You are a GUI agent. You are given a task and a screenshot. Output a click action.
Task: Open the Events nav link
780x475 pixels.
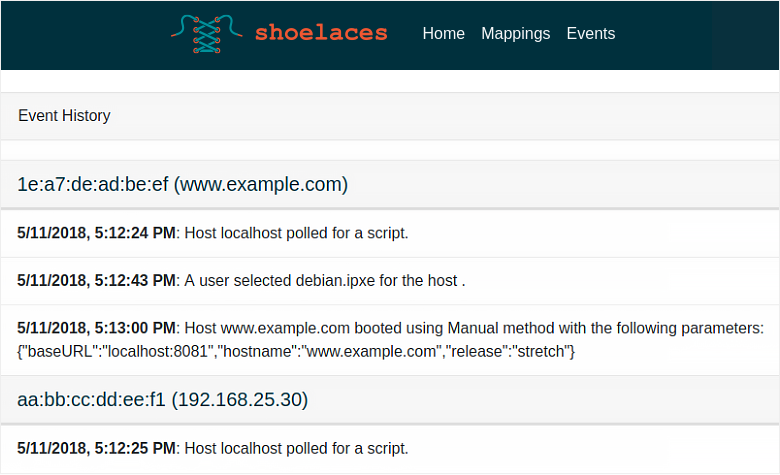coord(590,33)
